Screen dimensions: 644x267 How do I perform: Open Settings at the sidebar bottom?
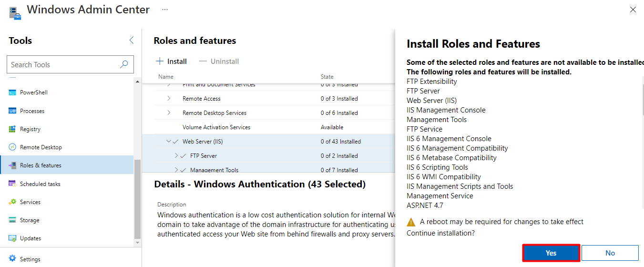coord(30,259)
